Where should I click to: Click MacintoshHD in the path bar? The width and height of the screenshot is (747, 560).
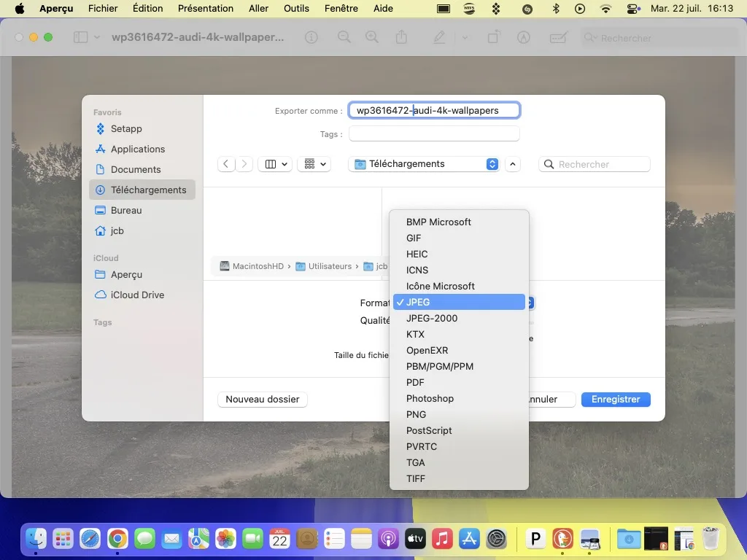click(252, 266)
